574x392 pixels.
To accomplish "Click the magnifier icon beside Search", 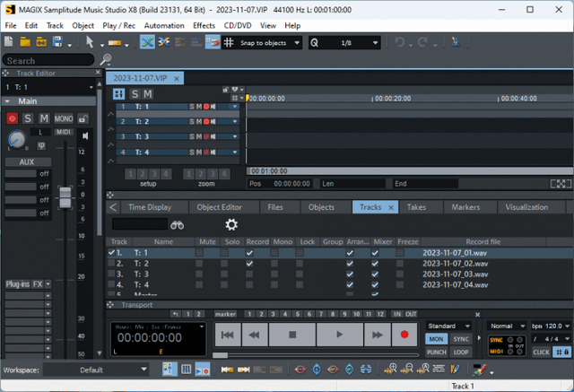I will [107, 60].
